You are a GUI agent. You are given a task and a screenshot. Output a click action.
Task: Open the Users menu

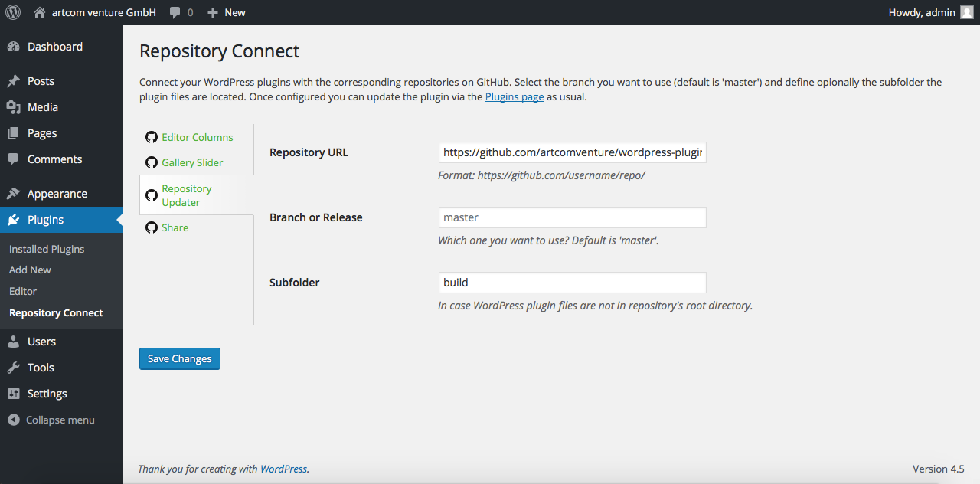click(x=61, y=342)
